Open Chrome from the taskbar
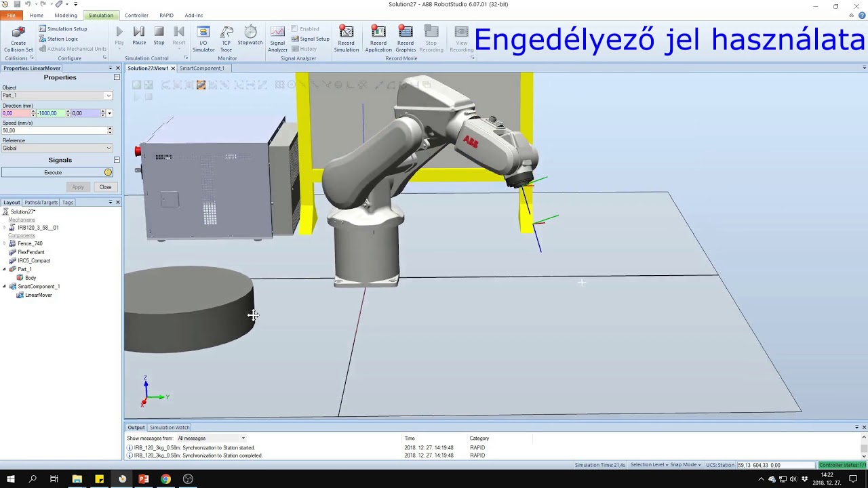The height and width of the screenshot is (488, 868). pos(165,479)
